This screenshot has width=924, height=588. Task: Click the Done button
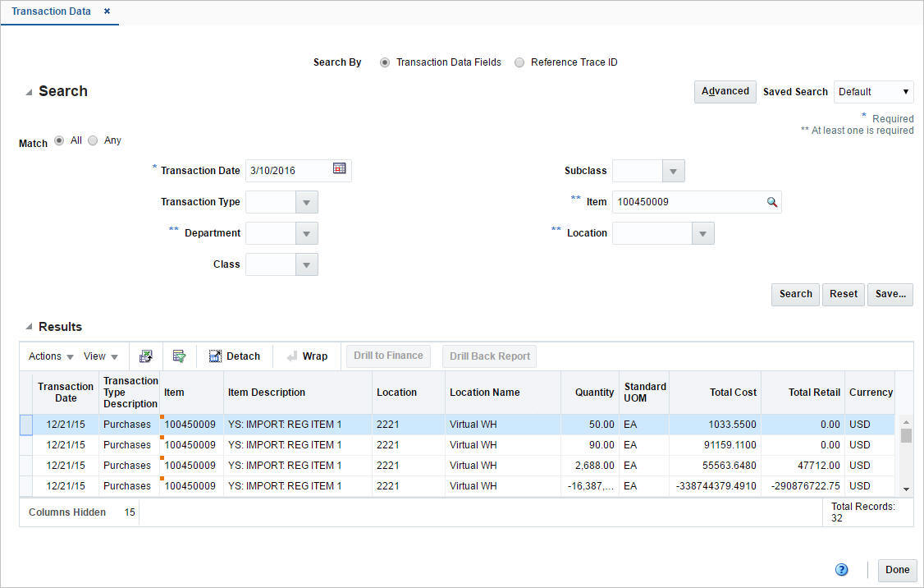(x=897, y=570)
